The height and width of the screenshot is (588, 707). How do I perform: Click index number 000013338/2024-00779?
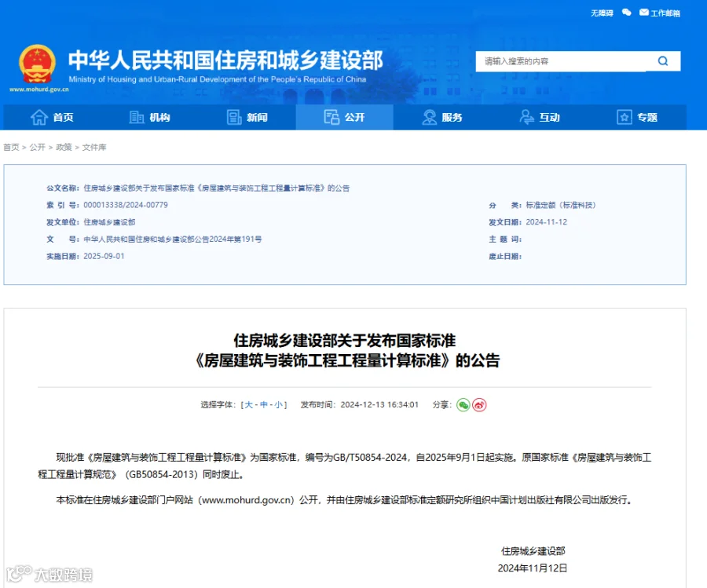pos(126,205)
